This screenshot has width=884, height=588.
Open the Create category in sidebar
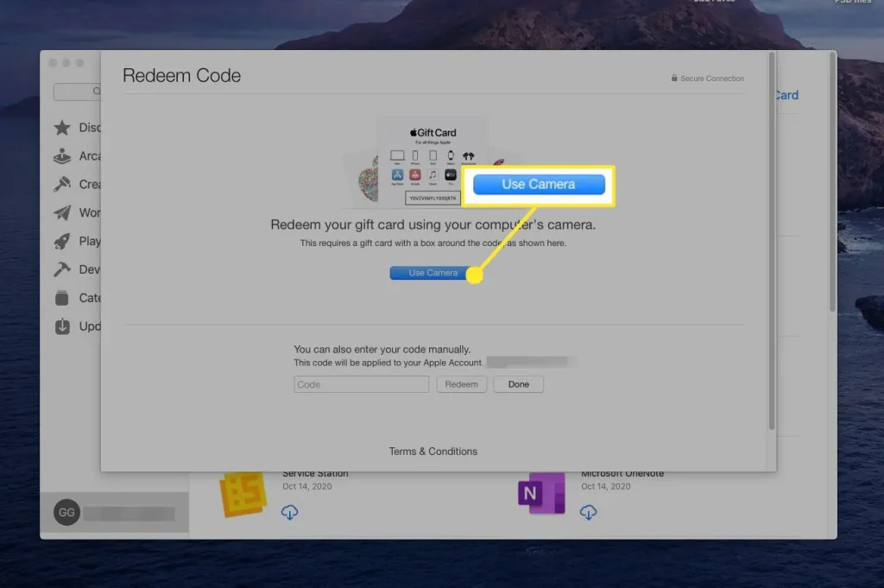pyautogui.click(x=63, y=184)
